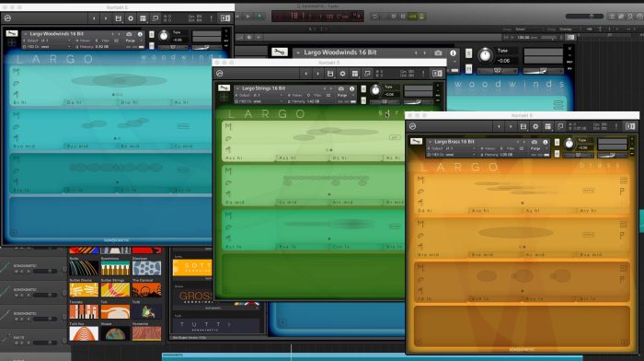The height and width of the screenshot is (361, 644).
Task: Show info icon for Largo Woodwinds
Action: (x=140, y=34)
